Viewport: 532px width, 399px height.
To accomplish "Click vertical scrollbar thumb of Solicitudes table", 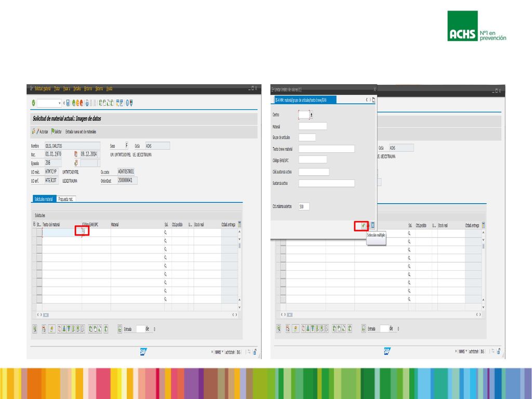I will [x=240, y=245].
